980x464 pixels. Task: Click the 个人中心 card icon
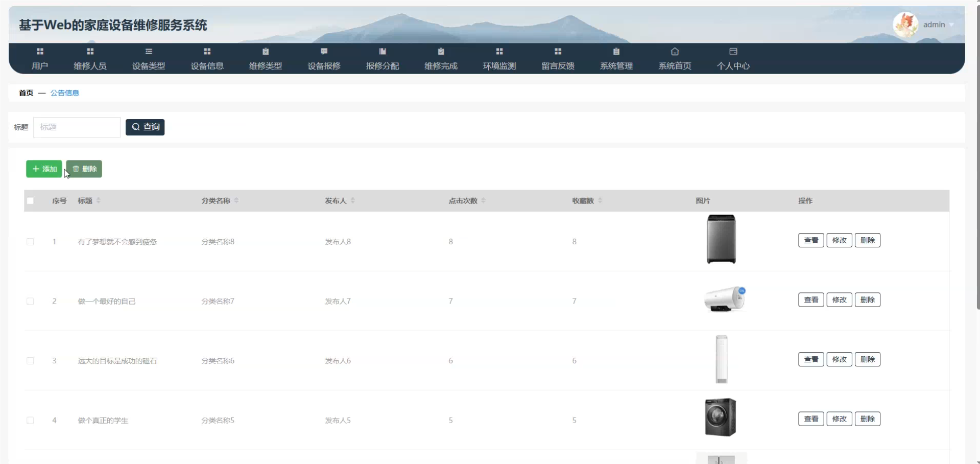[x=733, y=51]
